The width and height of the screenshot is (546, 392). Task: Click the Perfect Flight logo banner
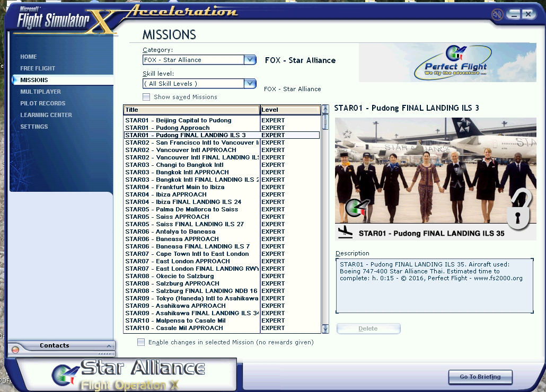447,63
